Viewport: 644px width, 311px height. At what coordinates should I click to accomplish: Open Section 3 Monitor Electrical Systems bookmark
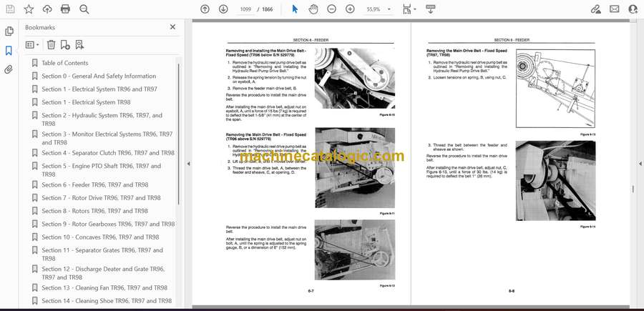(107, 138)
